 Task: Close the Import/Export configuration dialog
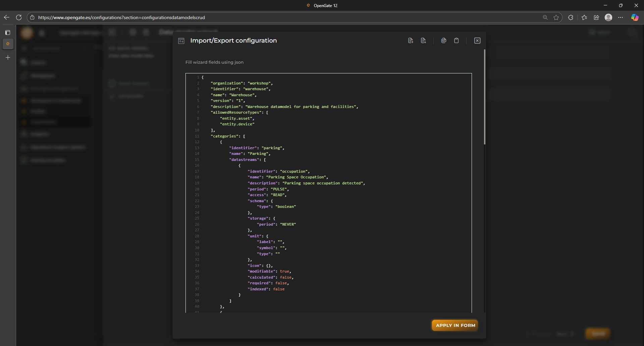[477, 41]
